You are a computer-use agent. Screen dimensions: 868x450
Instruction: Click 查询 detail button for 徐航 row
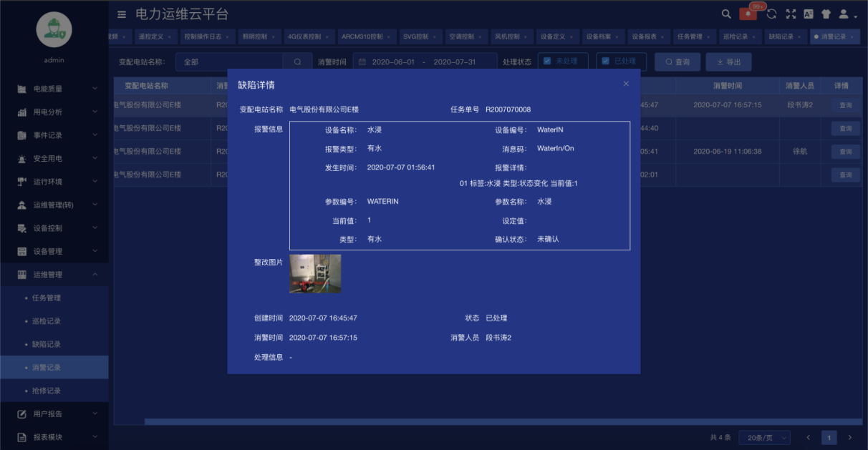(846, 152)
